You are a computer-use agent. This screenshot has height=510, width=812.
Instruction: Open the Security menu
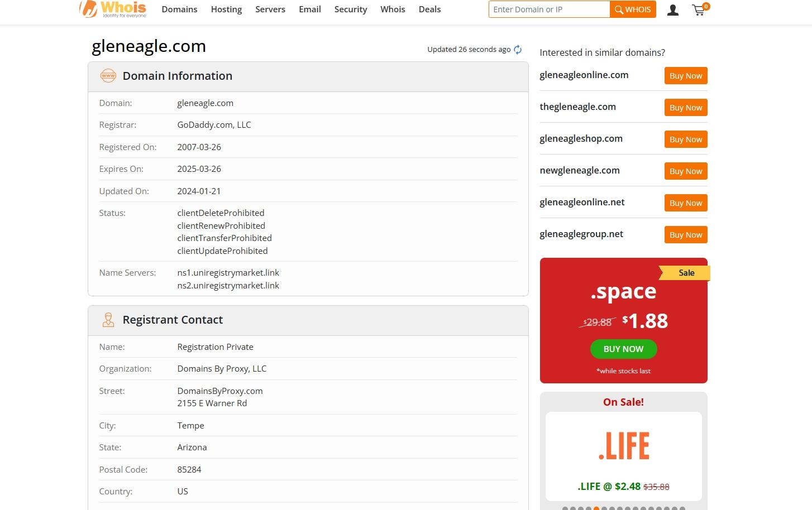pyautogui.click(x=351, y=9)
